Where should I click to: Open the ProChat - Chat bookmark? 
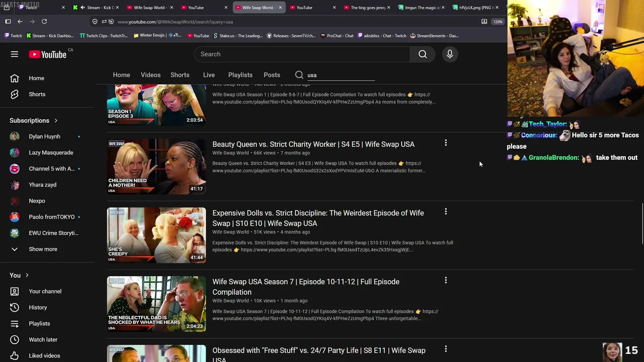(x=337, y=36)
